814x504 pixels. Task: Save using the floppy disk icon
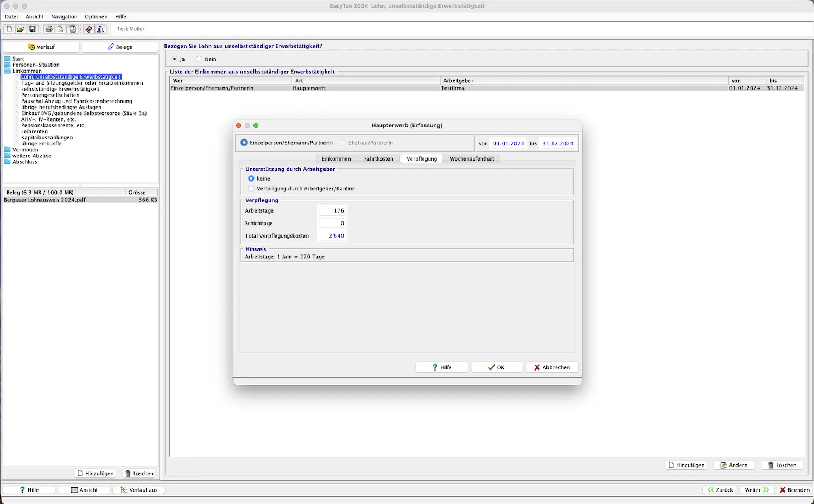click(x=32, y=29)
